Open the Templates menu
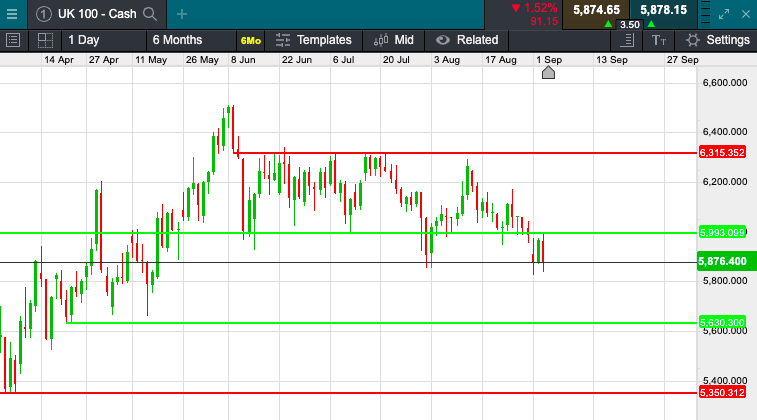This screenshot has height=420, width=757. tap(314, 40)
